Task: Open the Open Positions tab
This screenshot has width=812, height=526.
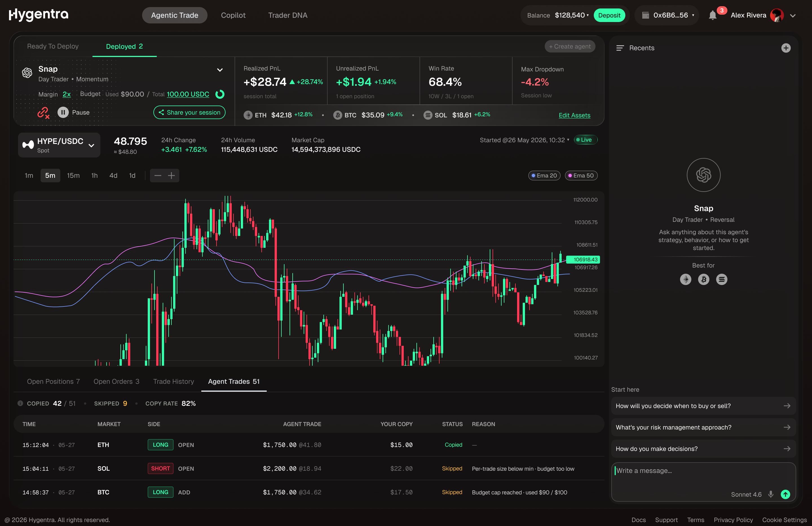Action: (53, 382)
